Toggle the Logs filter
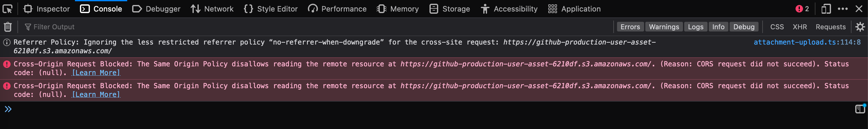Image resolution: width=868 pixels, height=129 pixels. [x=695, y=27]
